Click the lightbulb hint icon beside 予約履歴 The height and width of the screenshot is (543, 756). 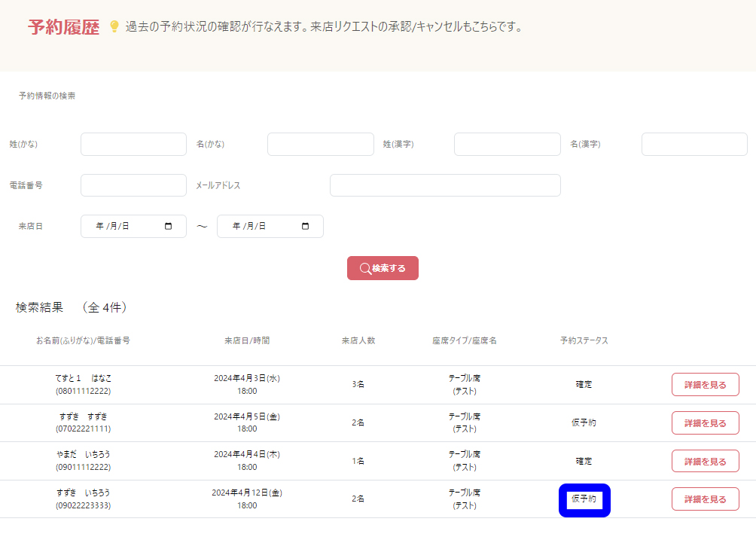click(x=114, y=27)
